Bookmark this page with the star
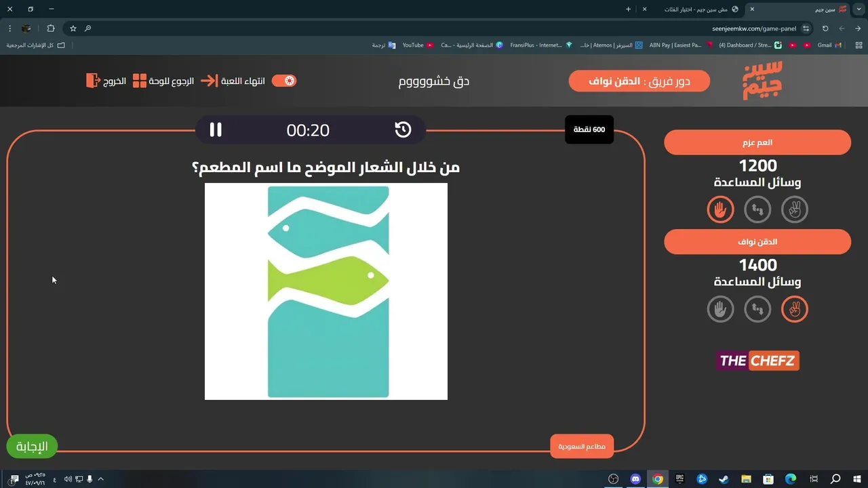The width and height of the screenshot is (868, 488). (x=73, y=28)
